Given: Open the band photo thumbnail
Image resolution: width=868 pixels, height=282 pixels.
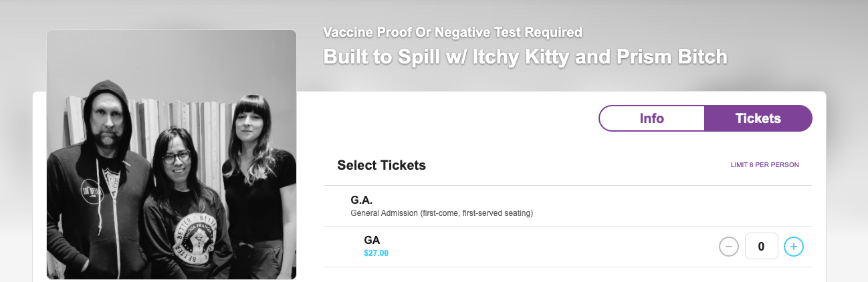Looking at the screenshot, I should point(171,154).
